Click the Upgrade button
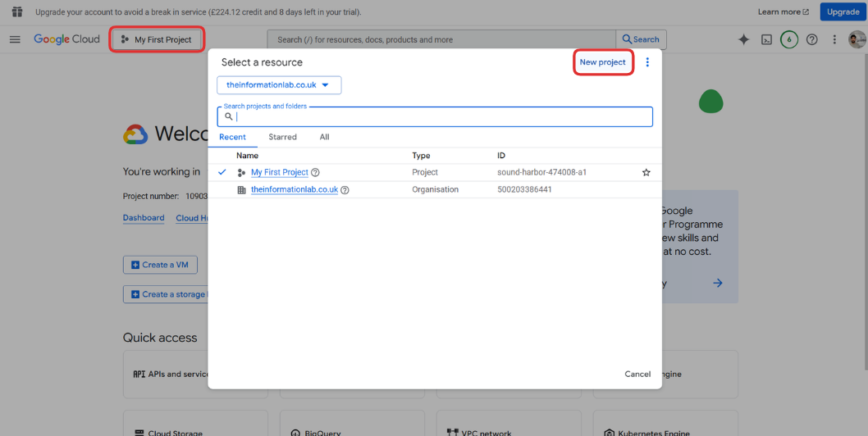Image resolution: width=868 pixels, height=436 pixels. [x=843, y=11]
